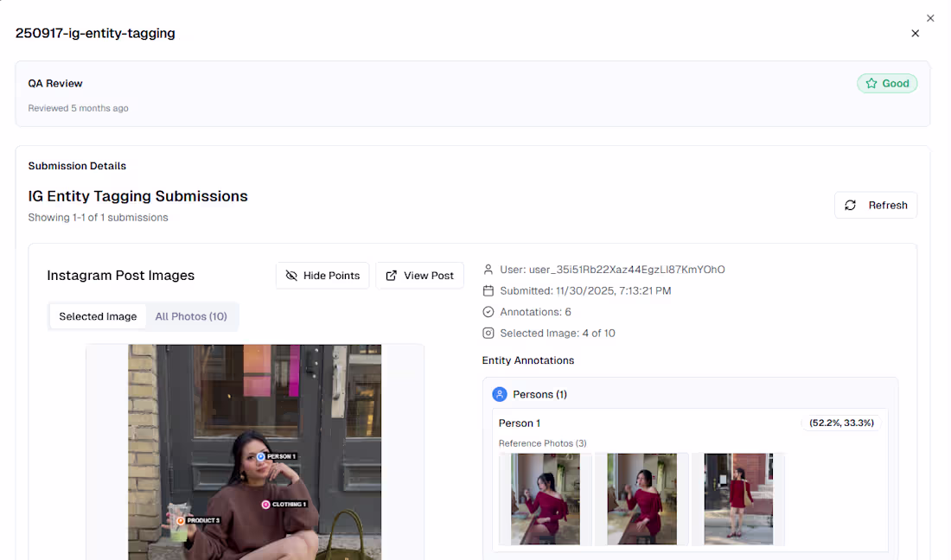Image resolution: width=951 pixels, height=560 pixels.
Task: Click the Annotations: 6 text
Action: 535,312
